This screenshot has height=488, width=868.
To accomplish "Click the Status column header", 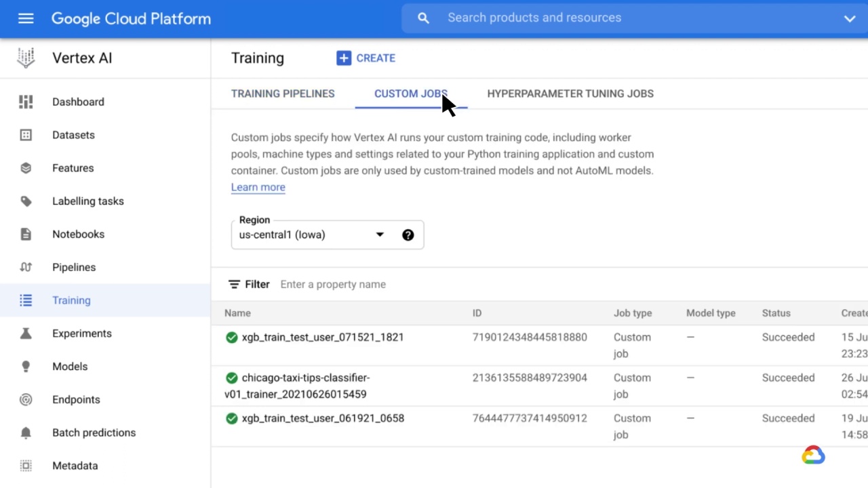I will point(776,313).
